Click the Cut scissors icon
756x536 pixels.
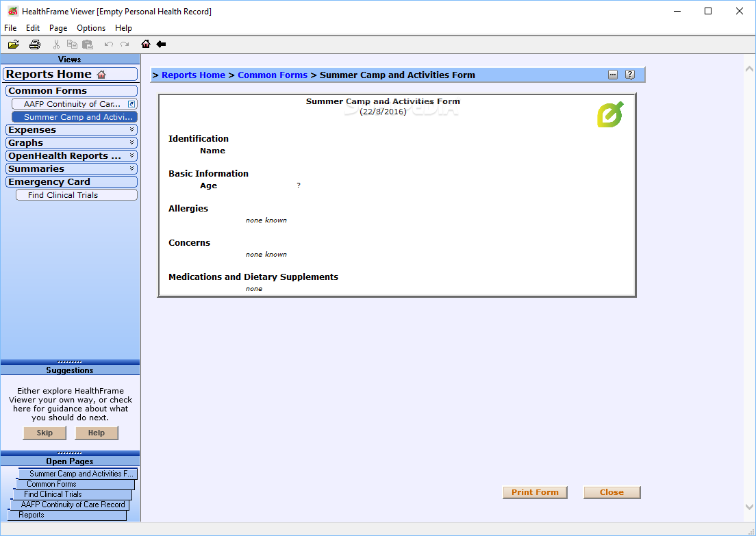56,44
